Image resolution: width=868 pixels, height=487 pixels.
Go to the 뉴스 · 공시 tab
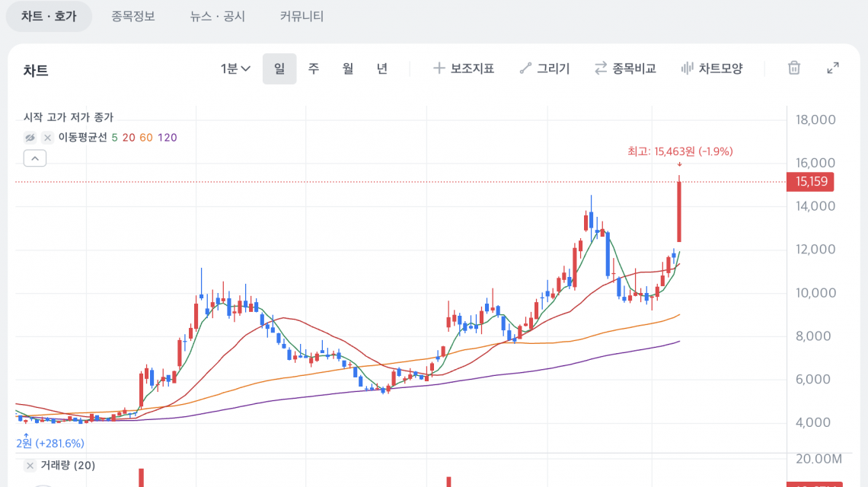(x=218, y=16)
